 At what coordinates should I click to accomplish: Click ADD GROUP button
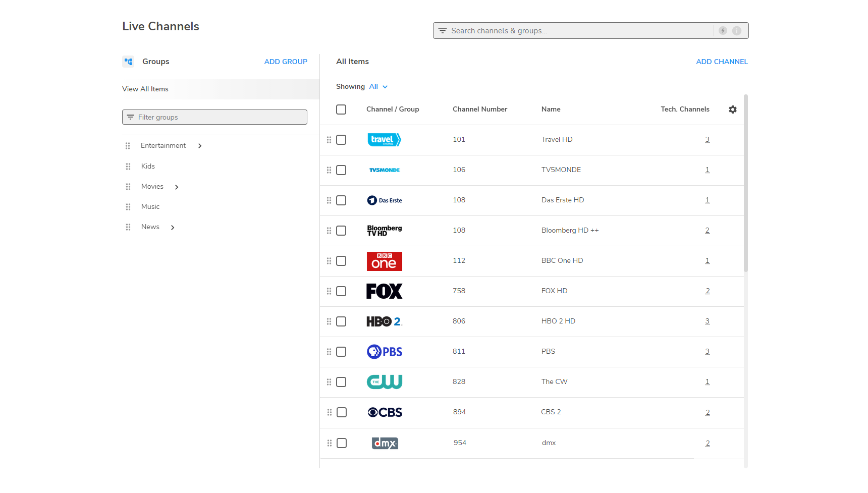(286, 62)
